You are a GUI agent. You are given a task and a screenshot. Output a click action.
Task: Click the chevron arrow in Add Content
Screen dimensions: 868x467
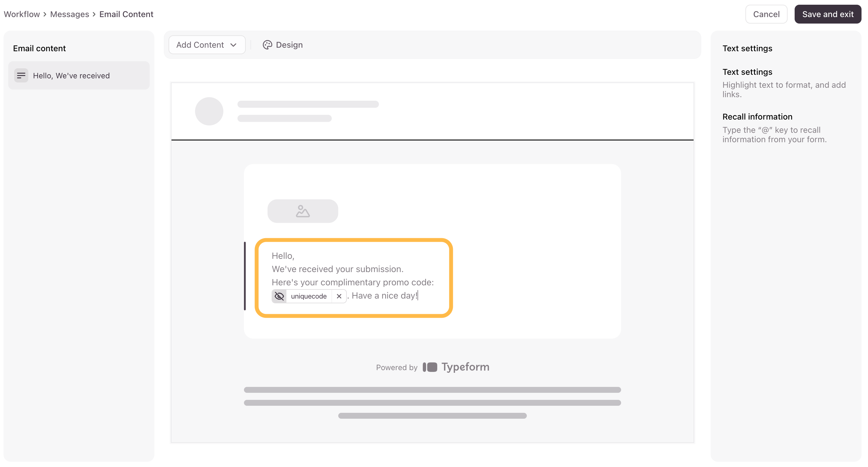pyautogui.click(x=233, y=45)
